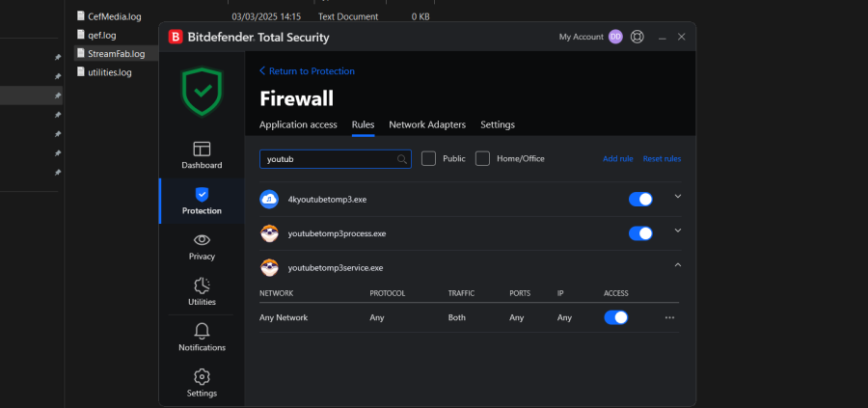Disable the 4kyoutubetomp3.exe rule toggle

click(x=640, y=199)
